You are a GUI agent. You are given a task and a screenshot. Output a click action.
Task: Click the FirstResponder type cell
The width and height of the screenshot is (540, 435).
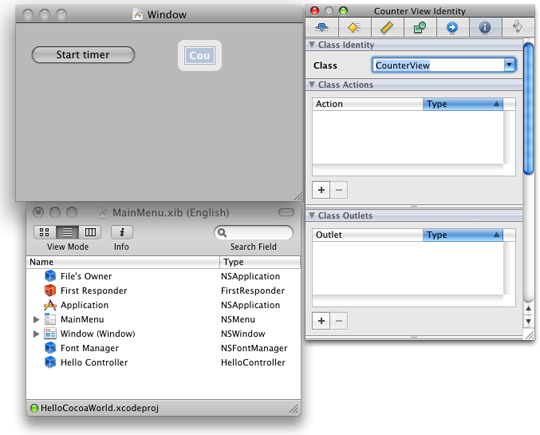253,291
